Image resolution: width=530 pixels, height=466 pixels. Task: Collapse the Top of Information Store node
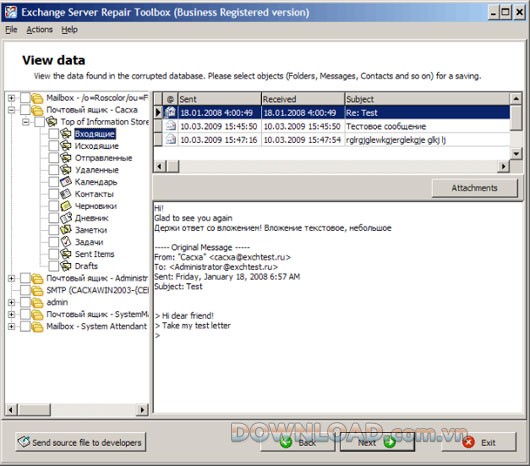point(25,122)
